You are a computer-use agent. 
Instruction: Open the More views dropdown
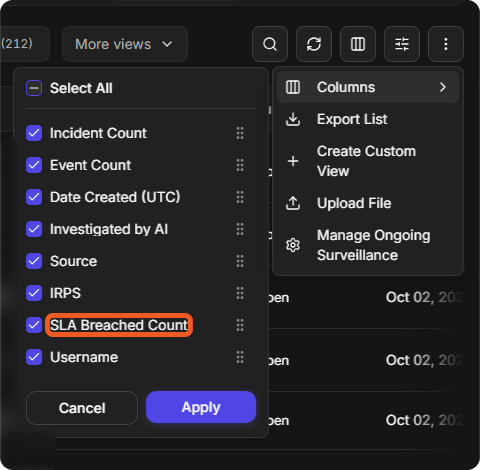125,44
